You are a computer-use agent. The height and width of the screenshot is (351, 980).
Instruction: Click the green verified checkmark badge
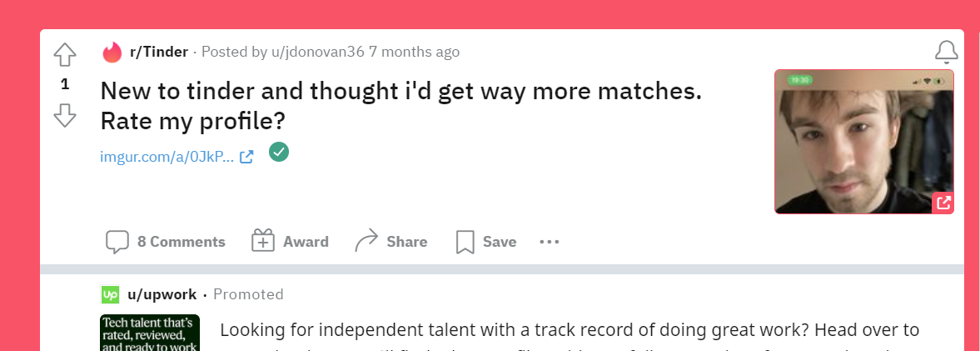click(x=279, y=152)
